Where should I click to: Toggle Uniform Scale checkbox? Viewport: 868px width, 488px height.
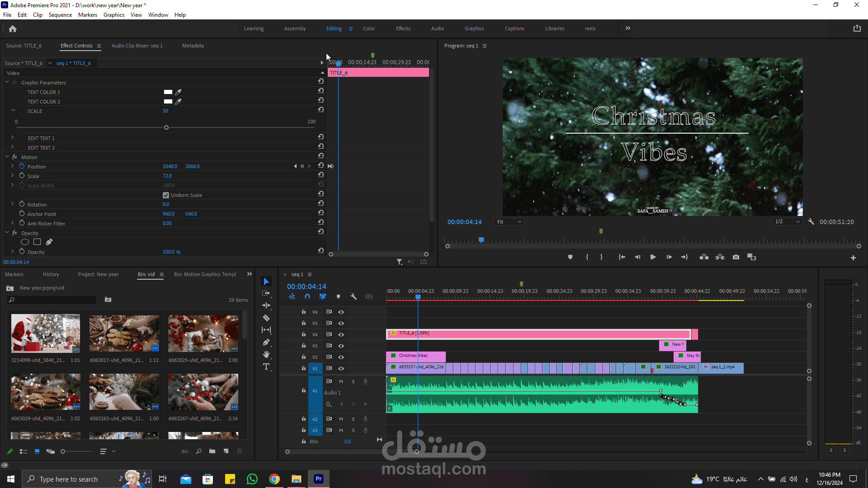[x=165, y=195]
